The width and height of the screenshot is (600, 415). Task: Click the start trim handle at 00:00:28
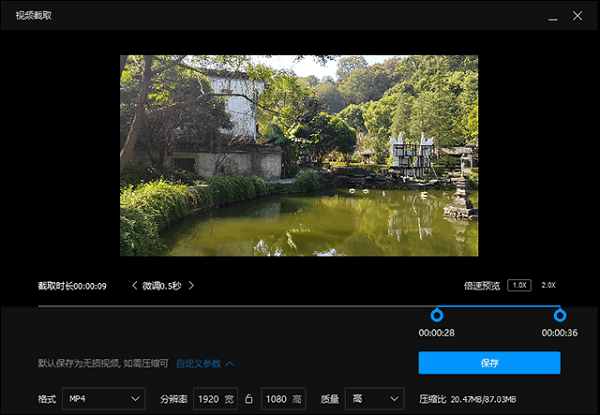pos(436,314)
